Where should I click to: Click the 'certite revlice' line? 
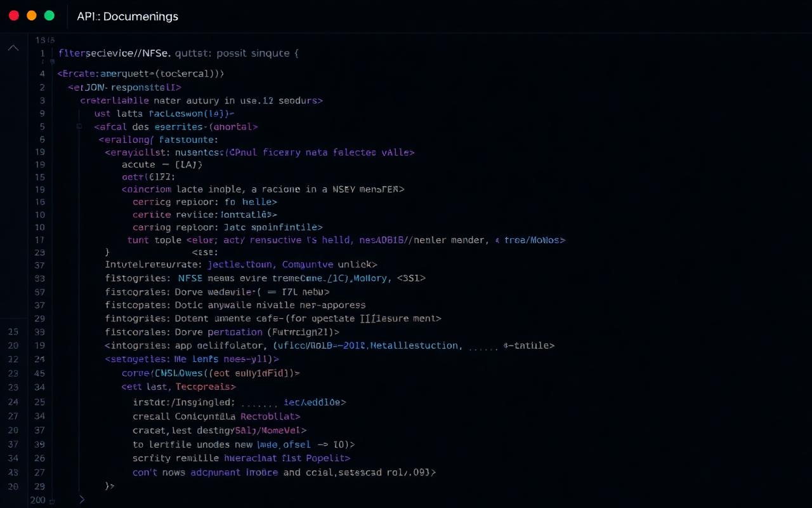pos(205,215)
